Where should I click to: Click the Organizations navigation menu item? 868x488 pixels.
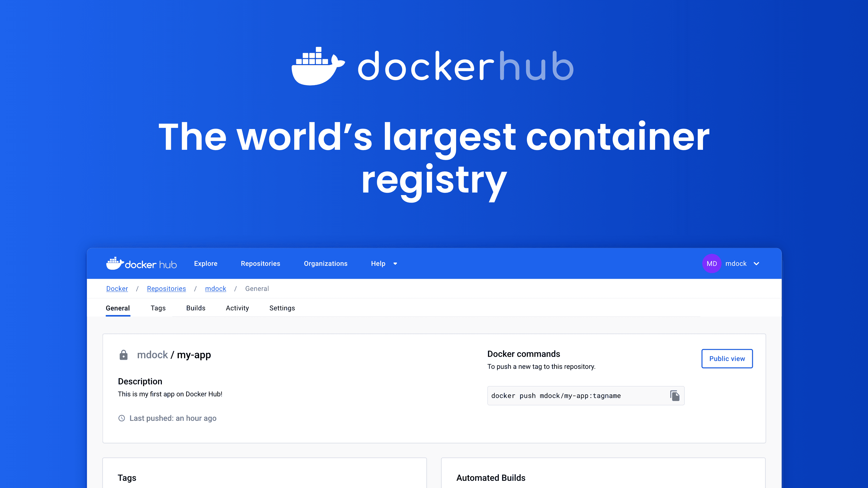325,263
